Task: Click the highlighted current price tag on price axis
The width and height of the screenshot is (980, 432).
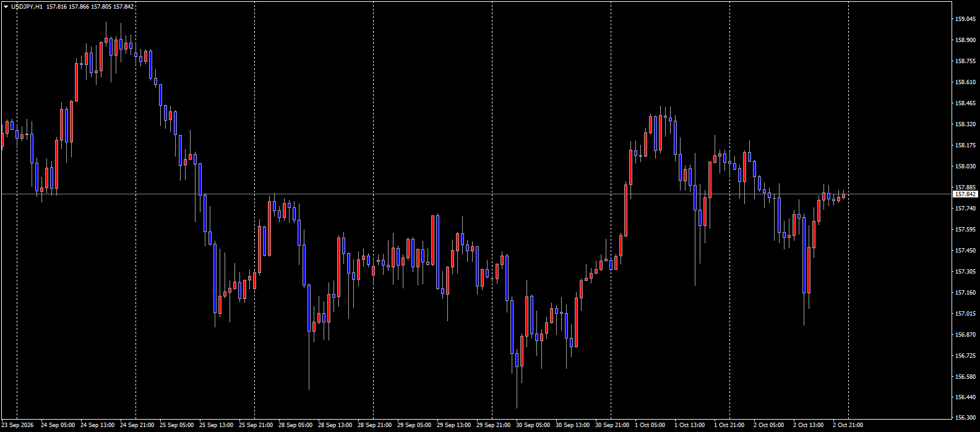Action: pyautogui.click(x=966, y=194)
